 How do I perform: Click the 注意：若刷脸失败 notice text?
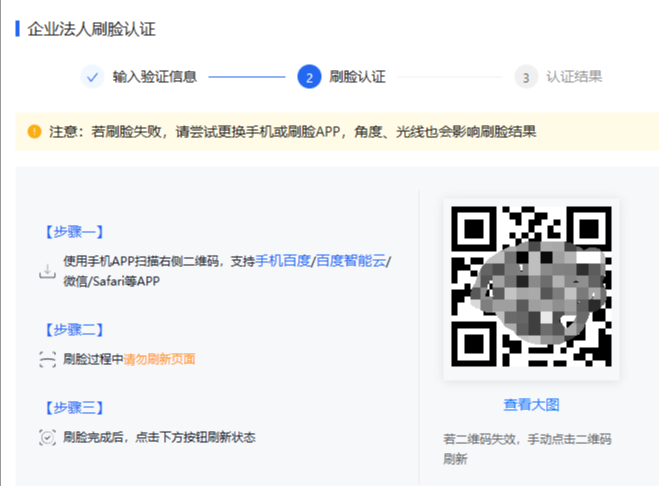pyautogui.click(x=293, y=132)
